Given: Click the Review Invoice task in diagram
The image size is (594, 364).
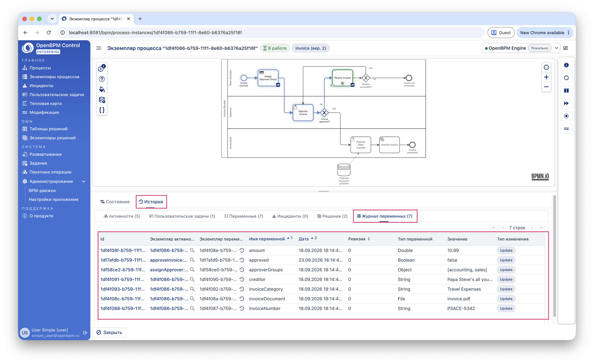Looking at the screenshot, I should 342,78.
